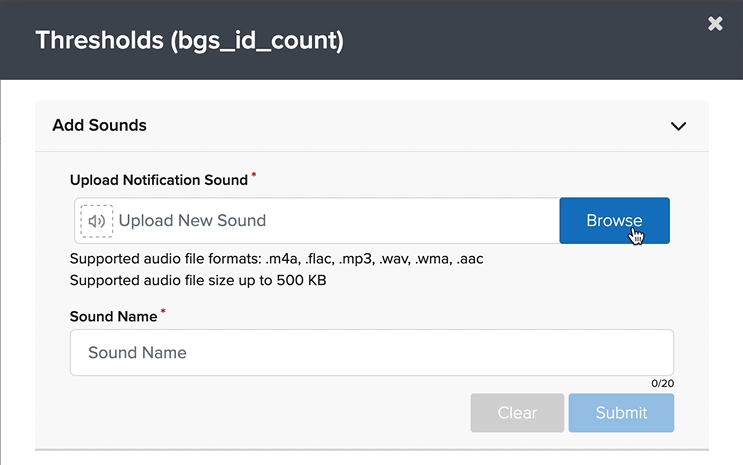743x465 pixels.
Task: Click the Thresholds (bgs_id_count) title
Action: [190, 40]
